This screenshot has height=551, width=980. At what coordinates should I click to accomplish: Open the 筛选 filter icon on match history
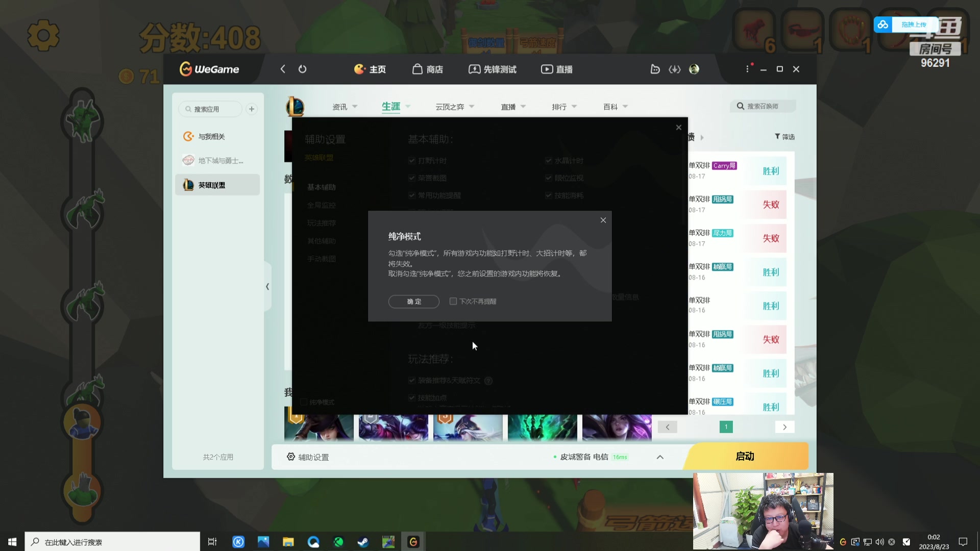[778, 136]
